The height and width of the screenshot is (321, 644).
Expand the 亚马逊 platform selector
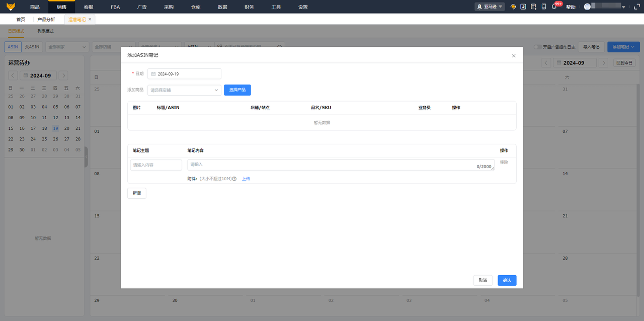(490, 7)
